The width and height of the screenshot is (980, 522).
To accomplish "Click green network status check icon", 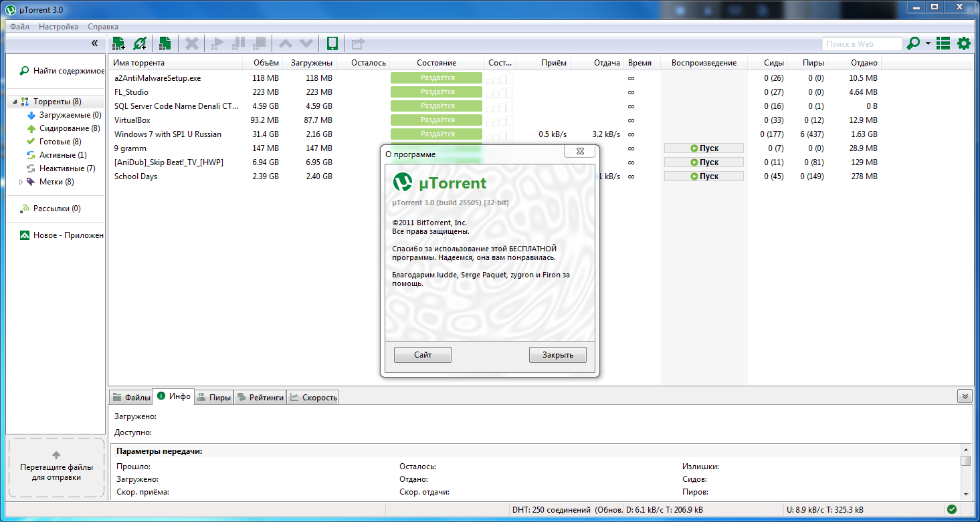I will (x=952, y=509).
